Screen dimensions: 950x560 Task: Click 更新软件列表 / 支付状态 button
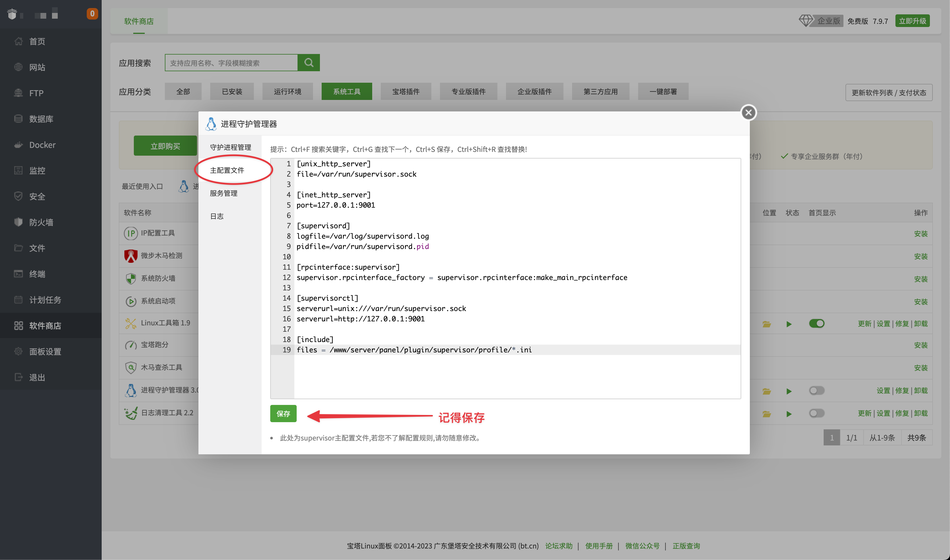(889, 92)
